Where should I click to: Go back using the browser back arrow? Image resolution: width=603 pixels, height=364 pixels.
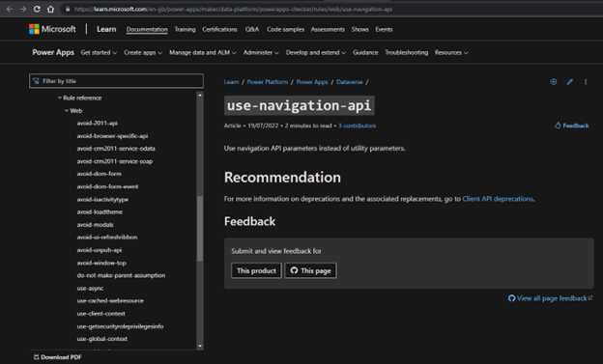[10, 9]
